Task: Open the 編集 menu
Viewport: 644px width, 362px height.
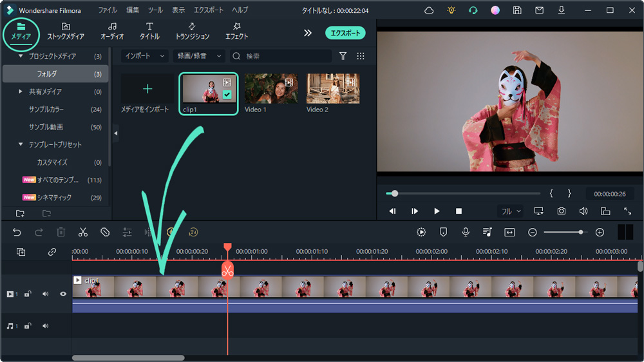Action: click(132, 10)
